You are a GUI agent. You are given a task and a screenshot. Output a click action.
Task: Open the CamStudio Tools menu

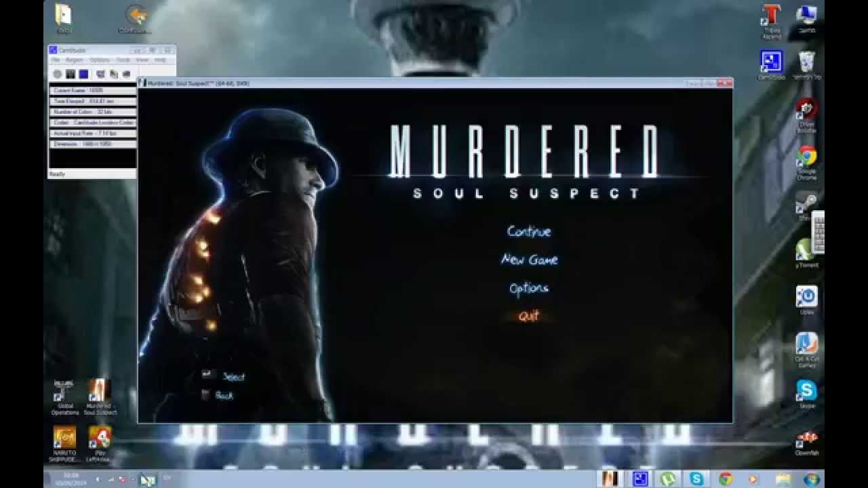123,60
